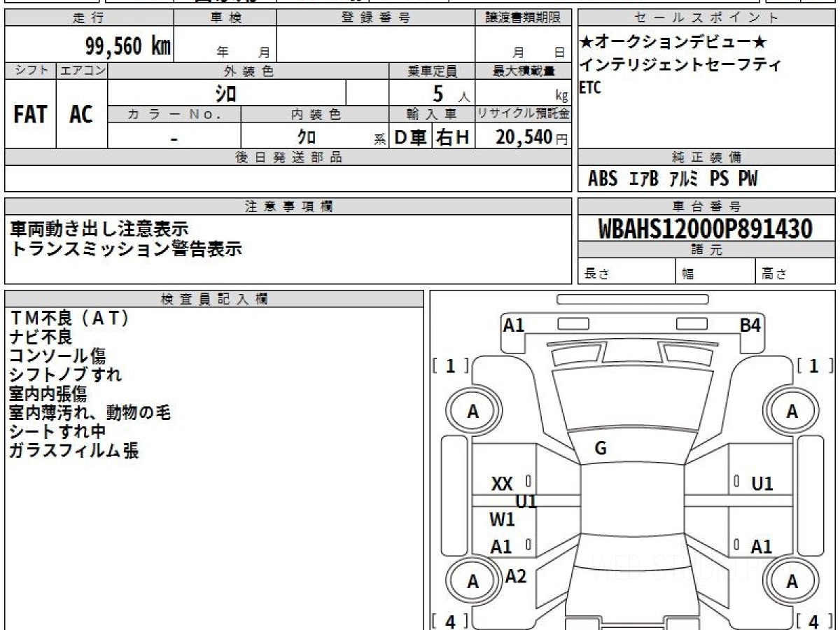
Task: Select the exterior color value シロ
Action: pyautogui.click(x=225, y=93)
